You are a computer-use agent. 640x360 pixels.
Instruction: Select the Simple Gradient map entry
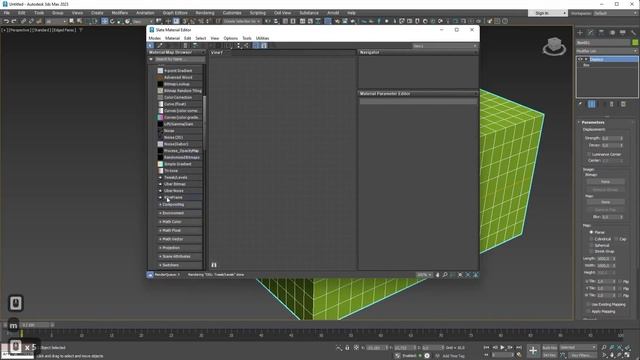(x=179, y=164)
